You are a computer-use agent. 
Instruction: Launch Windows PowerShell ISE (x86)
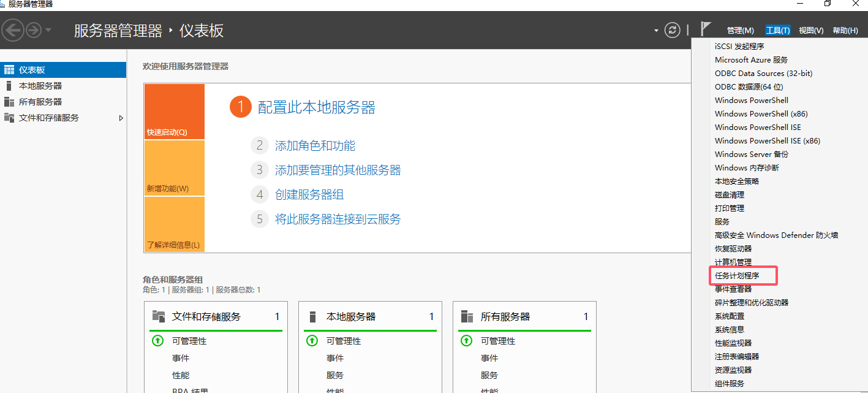(x=768, y=140)
